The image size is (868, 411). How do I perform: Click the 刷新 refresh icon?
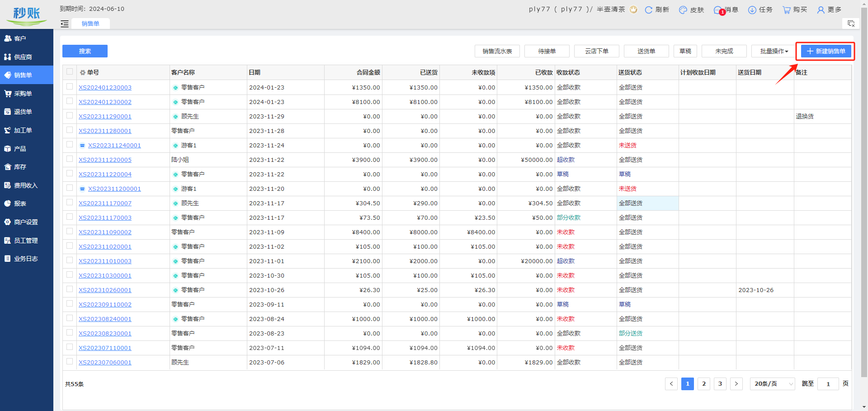pyautogui.click(x=649, y=10)
